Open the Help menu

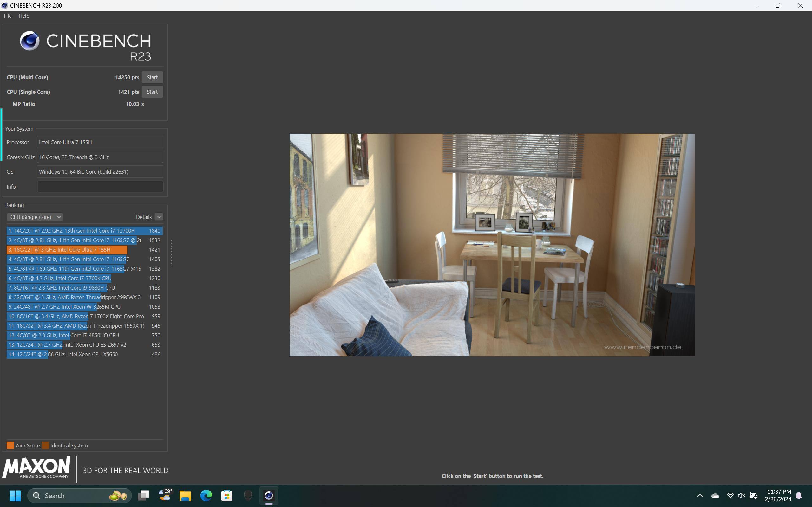tap(24, 16)
